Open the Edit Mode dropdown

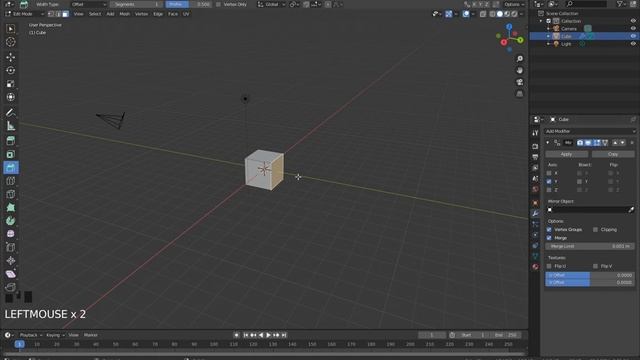coord(24,14)
